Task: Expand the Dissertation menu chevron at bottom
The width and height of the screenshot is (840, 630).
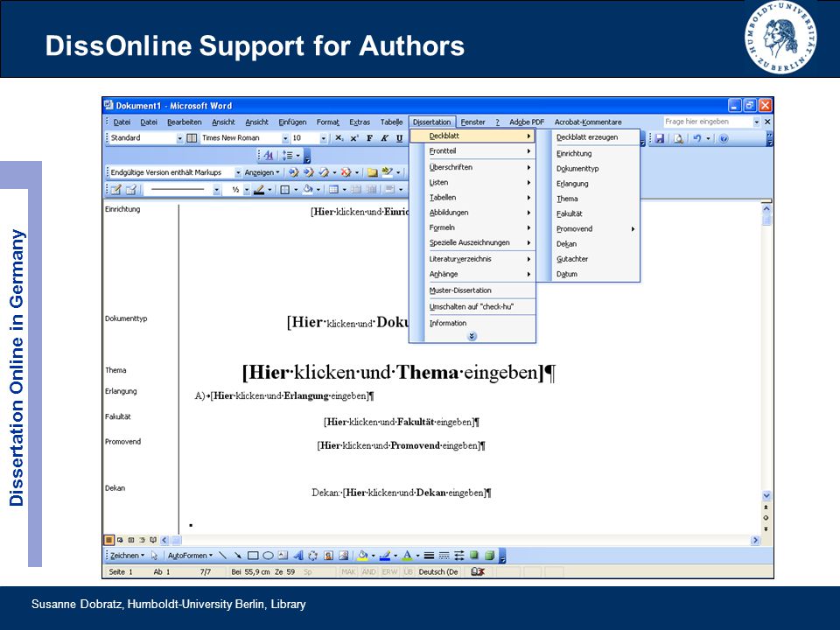Action: (x=472, y=336)
